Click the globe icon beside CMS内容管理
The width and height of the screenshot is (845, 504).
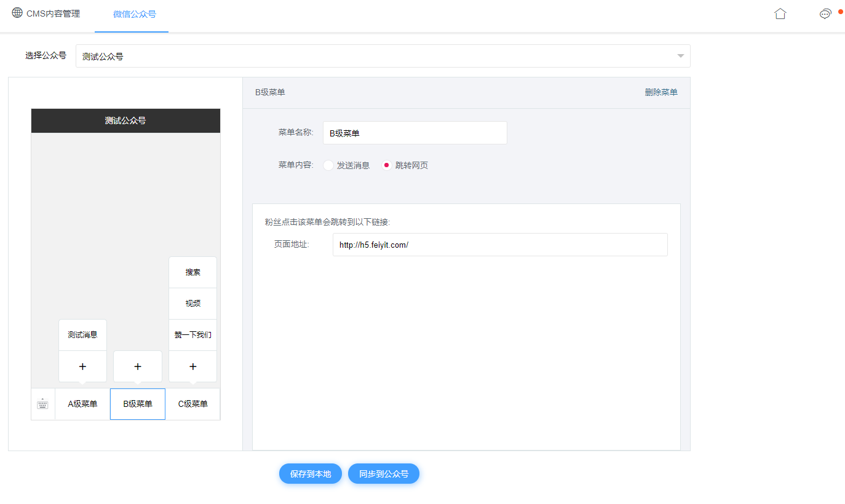pos(17,13)
